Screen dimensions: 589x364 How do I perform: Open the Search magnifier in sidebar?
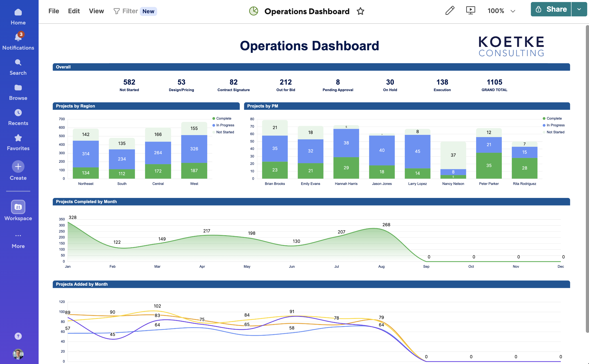tap(18, 63)
